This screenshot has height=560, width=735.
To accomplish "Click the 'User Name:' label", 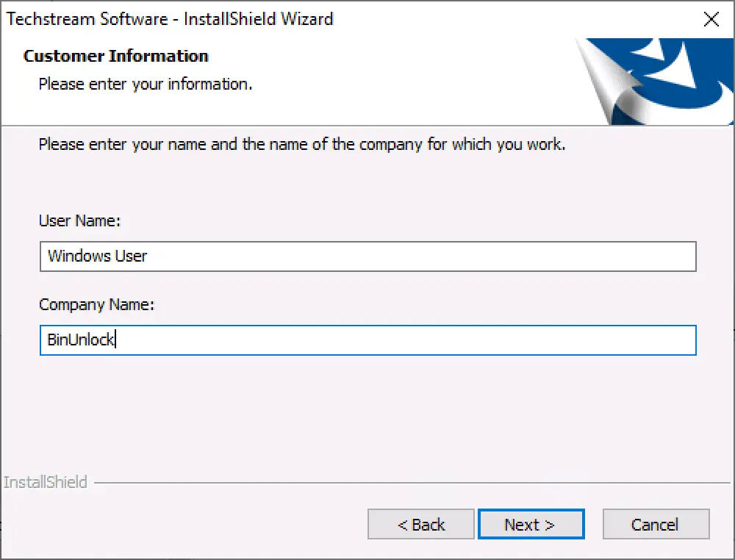I will [79, 220].
